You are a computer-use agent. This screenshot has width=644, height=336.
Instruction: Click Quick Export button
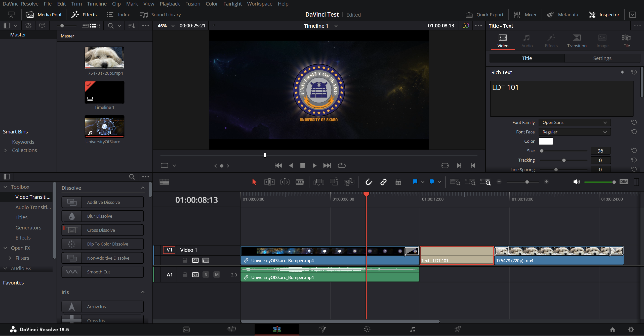click(x=485, y=15)
